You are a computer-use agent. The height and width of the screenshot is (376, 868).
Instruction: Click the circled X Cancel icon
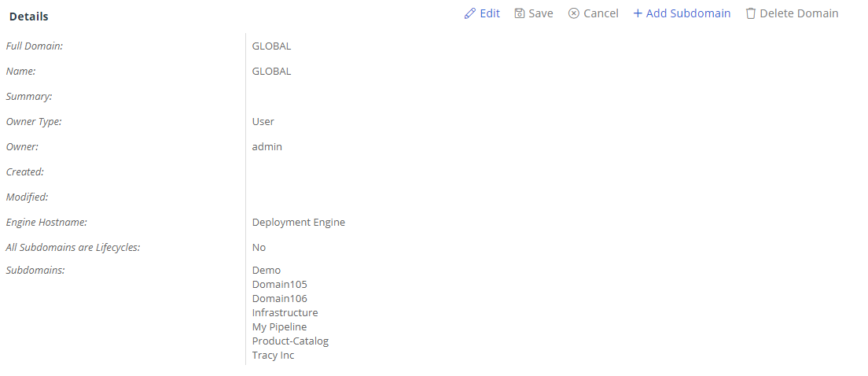point(574,13)
